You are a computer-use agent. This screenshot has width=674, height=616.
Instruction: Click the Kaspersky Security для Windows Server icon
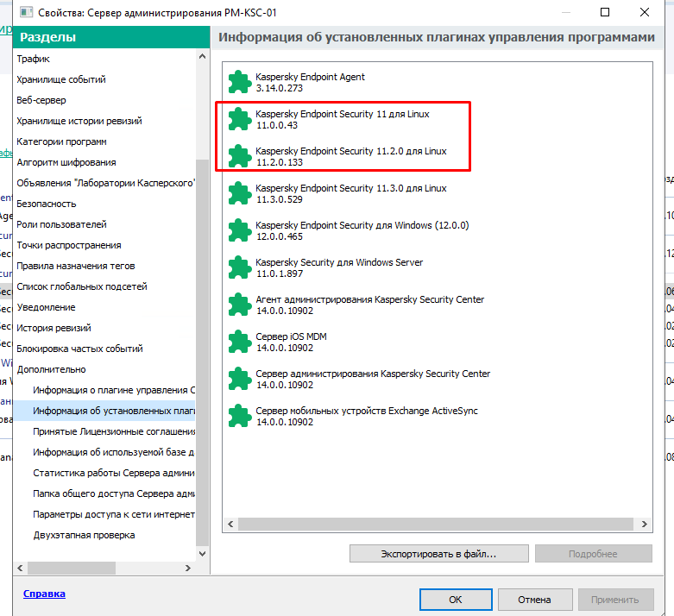[x=239, y=267]
